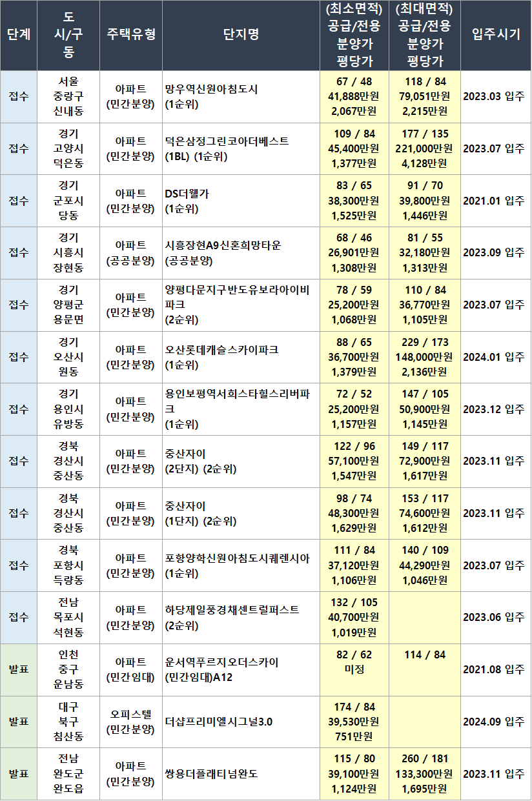
Task: Click the 118 / 84 maximum area cell
Action: pyautogui.click(x=425, y=81)
